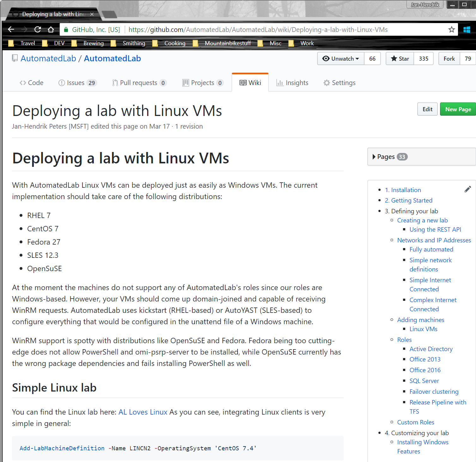Open 'Creating a new lab' sidebar link
476x462 pixels.
pyautogui.click(x=422, y=220)
